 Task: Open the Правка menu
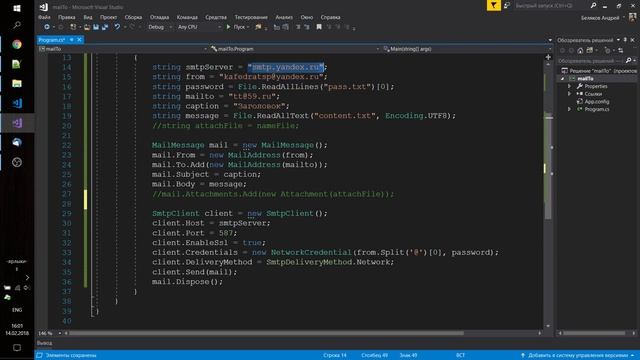[x=67, y=17]
